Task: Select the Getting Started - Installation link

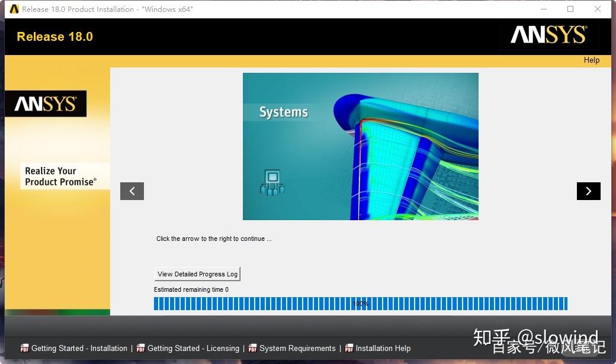Action: (x=79, y=348)
